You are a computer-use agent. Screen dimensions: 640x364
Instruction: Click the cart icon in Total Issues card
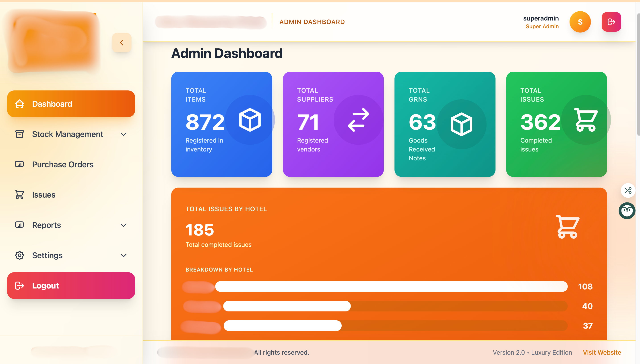tap(585, 120)
